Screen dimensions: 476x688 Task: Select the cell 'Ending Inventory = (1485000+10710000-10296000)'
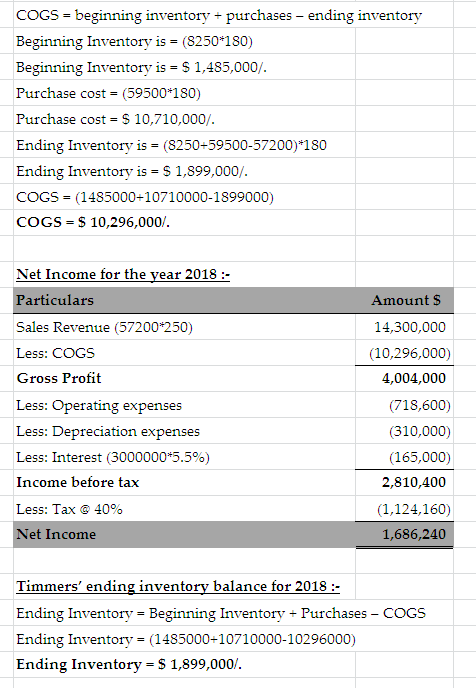coord(186,639)
